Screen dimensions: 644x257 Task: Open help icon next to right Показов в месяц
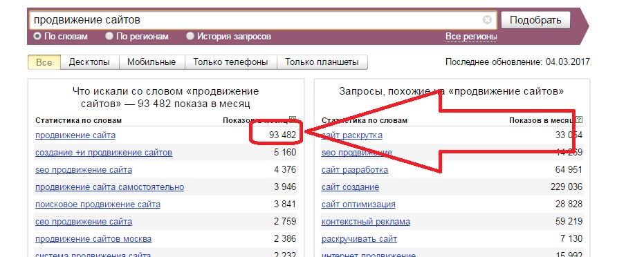coord(579,120)
